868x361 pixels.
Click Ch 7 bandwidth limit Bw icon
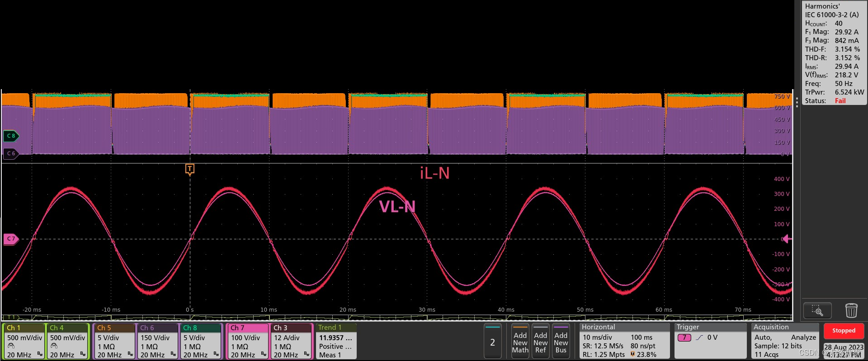264,354
